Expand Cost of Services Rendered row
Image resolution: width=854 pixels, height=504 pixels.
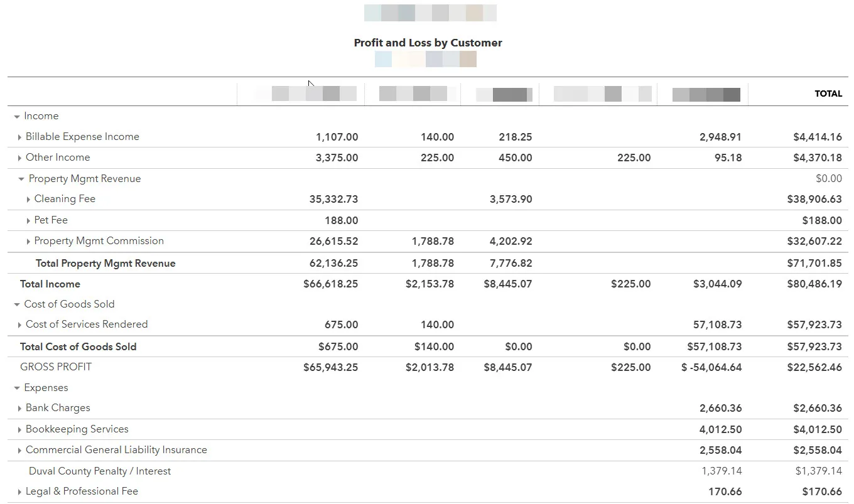19,325
